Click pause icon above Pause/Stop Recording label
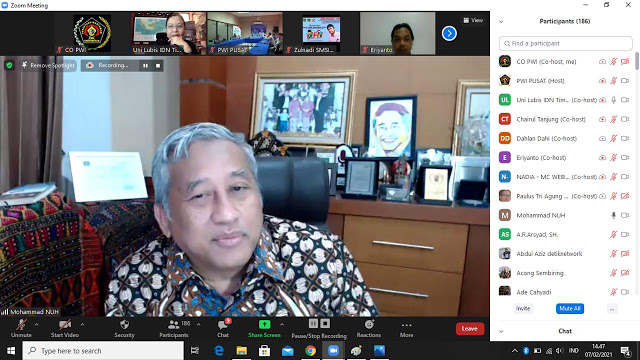The height and width of the screenshot is (360, 640). tap(313, 324)
